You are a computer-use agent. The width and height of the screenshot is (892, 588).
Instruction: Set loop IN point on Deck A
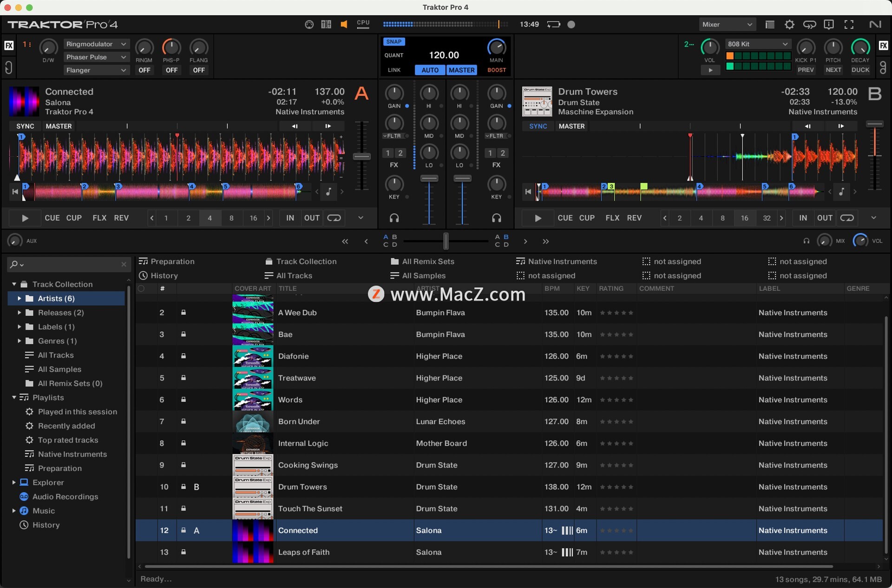[x=290, y=218]
